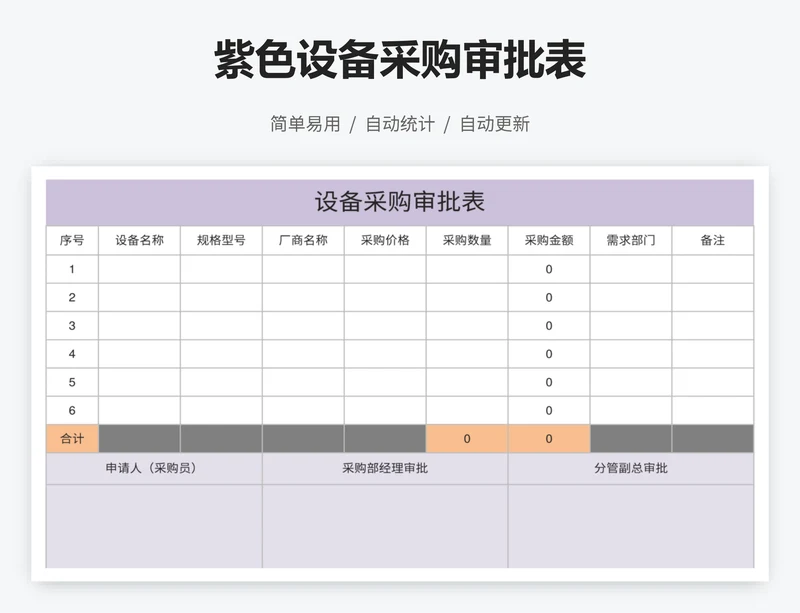Select 采购金额 value 0 in row 1
800x613 pixels.
coord(549,269)
